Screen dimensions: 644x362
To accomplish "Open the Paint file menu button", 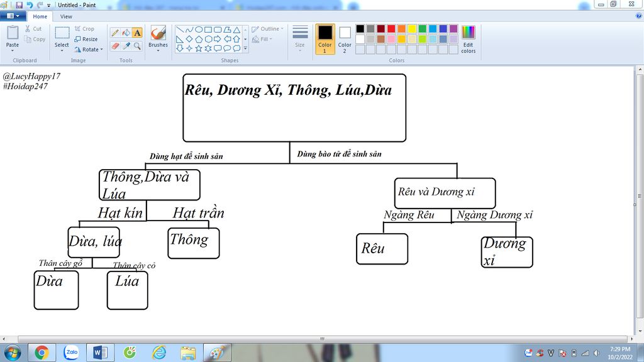I will (x=13, y=16).
